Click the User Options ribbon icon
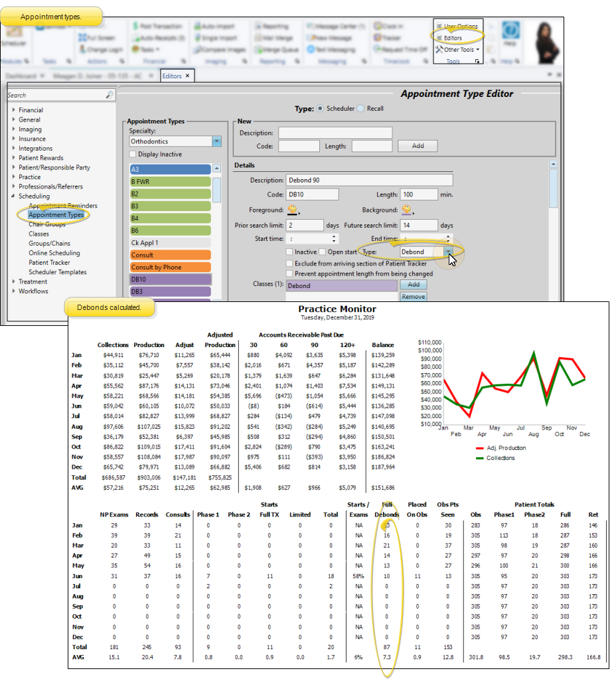616x685 pixels. pyautogui.click(x=439, y=27)
